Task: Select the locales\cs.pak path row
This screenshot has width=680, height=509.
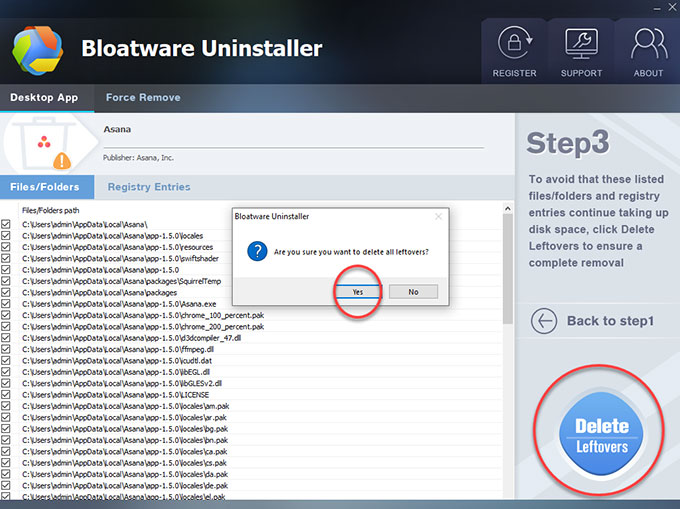Action: [124, 463]
